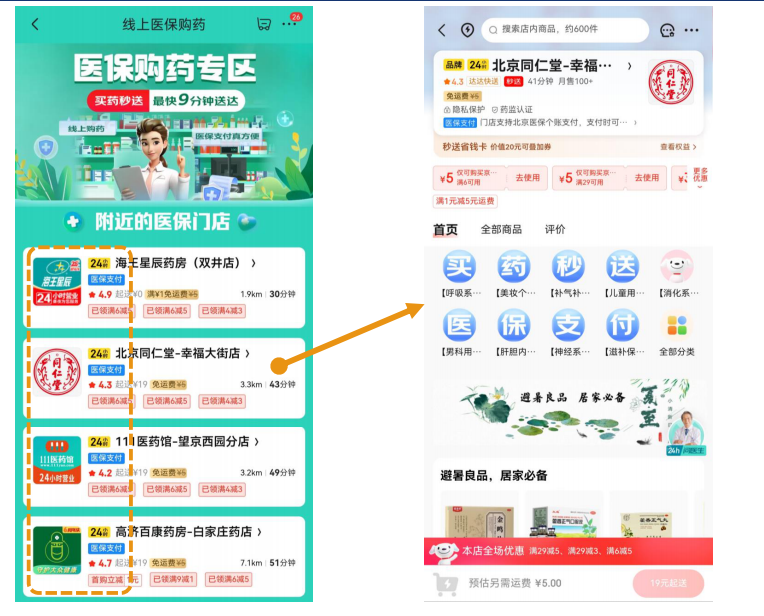Screen dimensions: 764x616
Task: Expand 111医药馆-望京西园分店 chevron
Action: point(257,442)
